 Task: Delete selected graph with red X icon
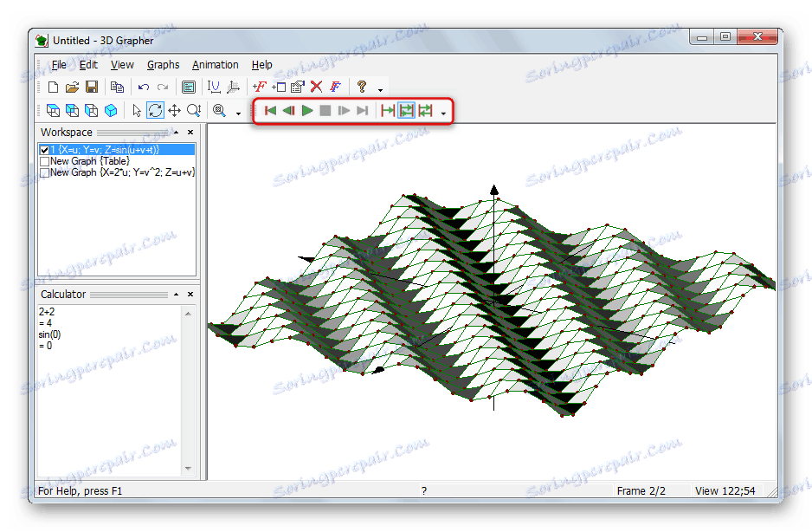[316, 88]
